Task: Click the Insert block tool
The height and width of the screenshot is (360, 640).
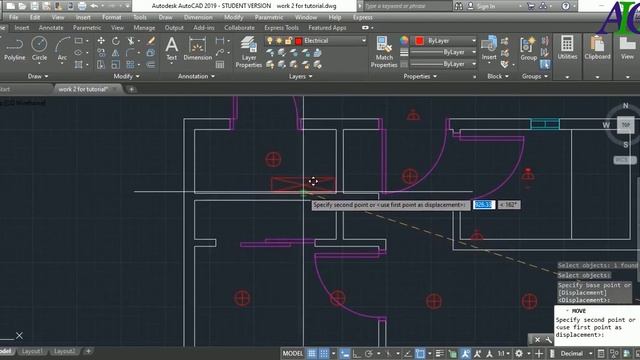Action: coord(489,48)
